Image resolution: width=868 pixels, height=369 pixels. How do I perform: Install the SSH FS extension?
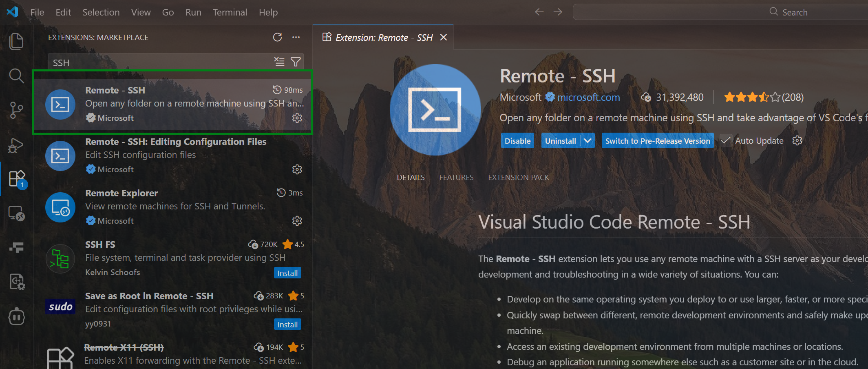coord(287,273)
